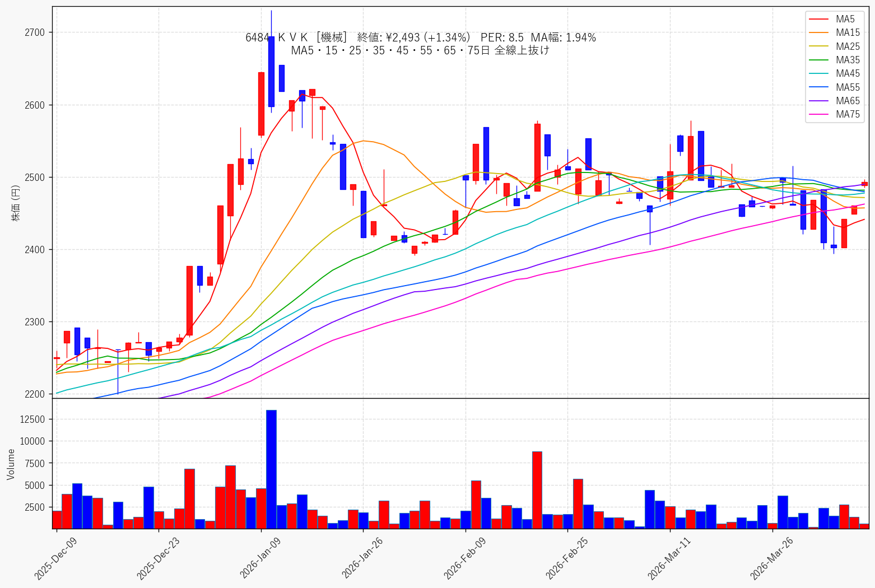The width and height of the screenshot is (875, 588).
Task: Click the blue candlestick peaking near 2700
Action: coord(271,71)
